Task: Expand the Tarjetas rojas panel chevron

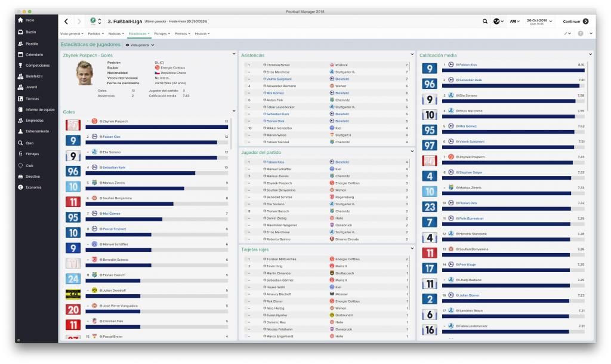Action: (412, 248)
